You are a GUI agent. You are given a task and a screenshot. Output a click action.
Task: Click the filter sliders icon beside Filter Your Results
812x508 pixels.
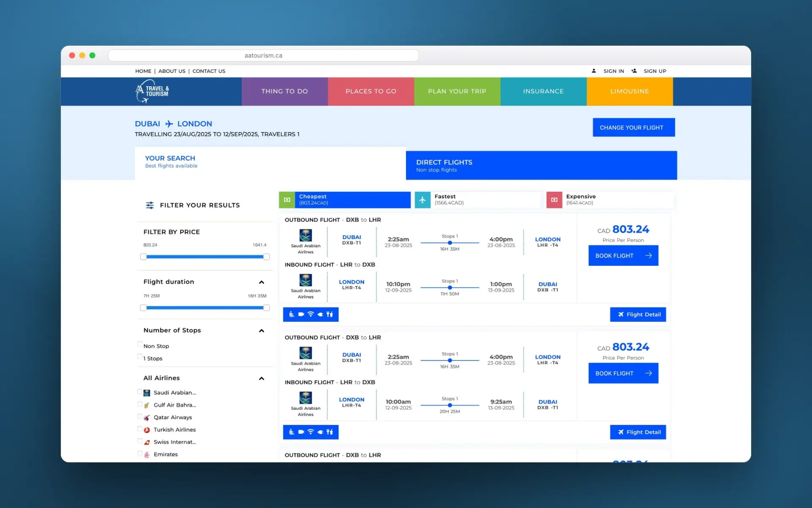pos(150,205)
